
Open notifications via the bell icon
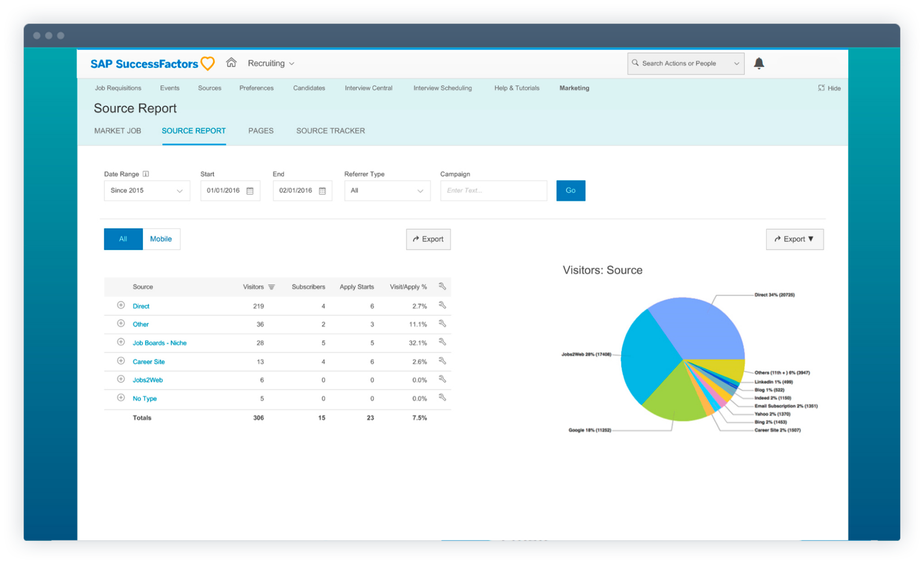(x=759, y=64)
